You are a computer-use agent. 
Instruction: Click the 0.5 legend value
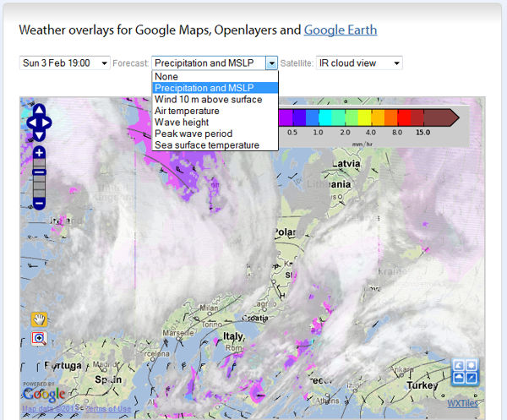[x=292, y=133]
